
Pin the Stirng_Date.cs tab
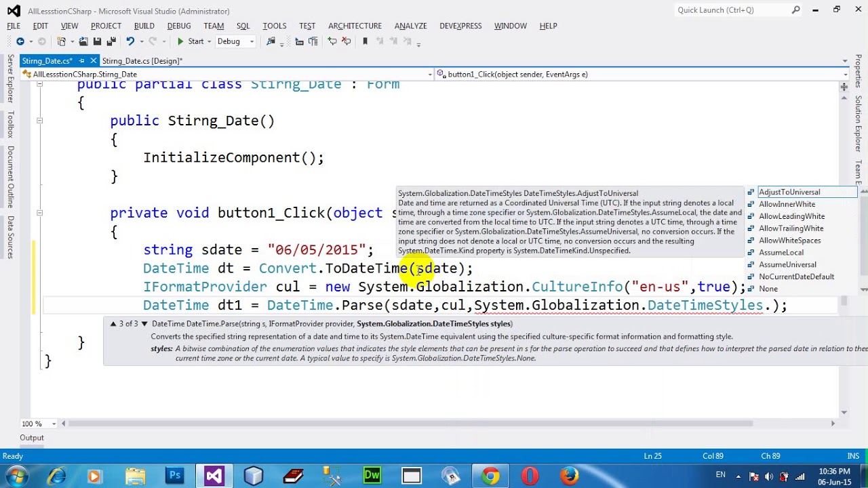[x=82, y=61]
